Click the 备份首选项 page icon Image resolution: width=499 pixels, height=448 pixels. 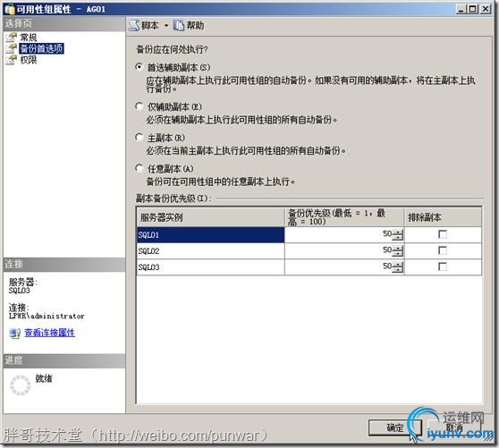point(11,48)
